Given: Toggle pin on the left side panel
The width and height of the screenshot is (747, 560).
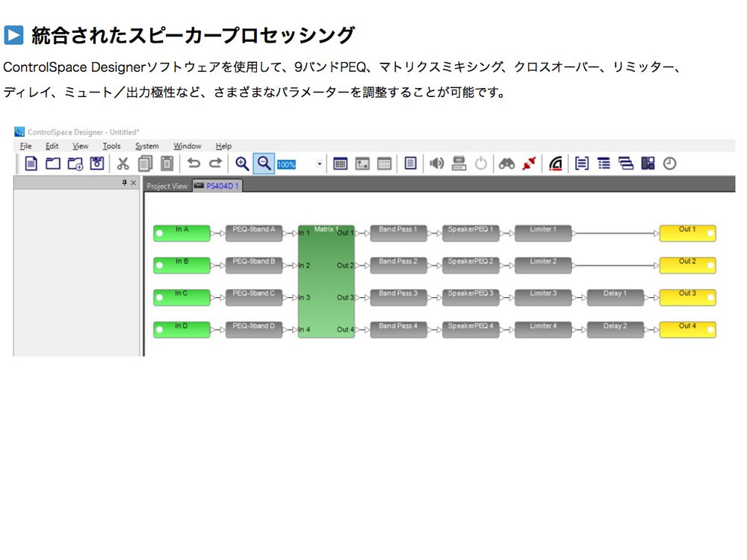Looking at the screenshot, I should (x=125, y=183).
